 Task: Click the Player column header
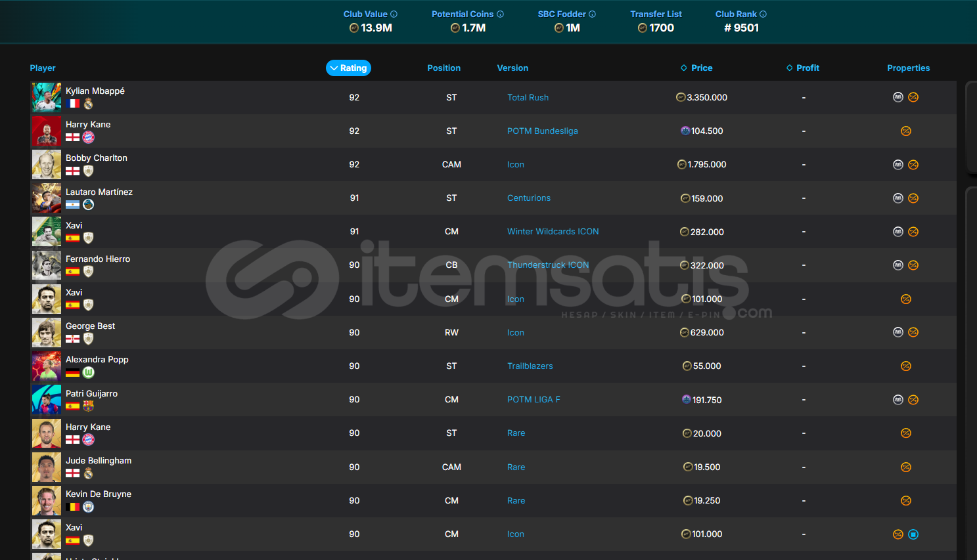point(43,68)
